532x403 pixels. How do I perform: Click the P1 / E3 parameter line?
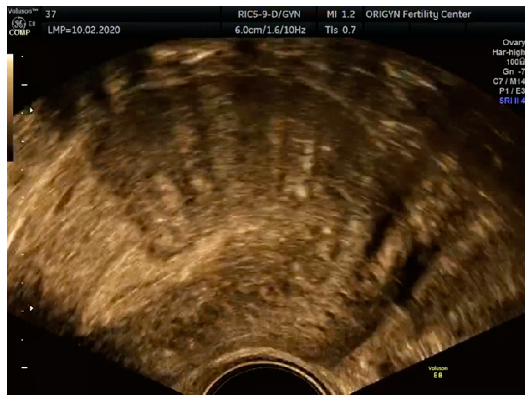click(512, 91)
